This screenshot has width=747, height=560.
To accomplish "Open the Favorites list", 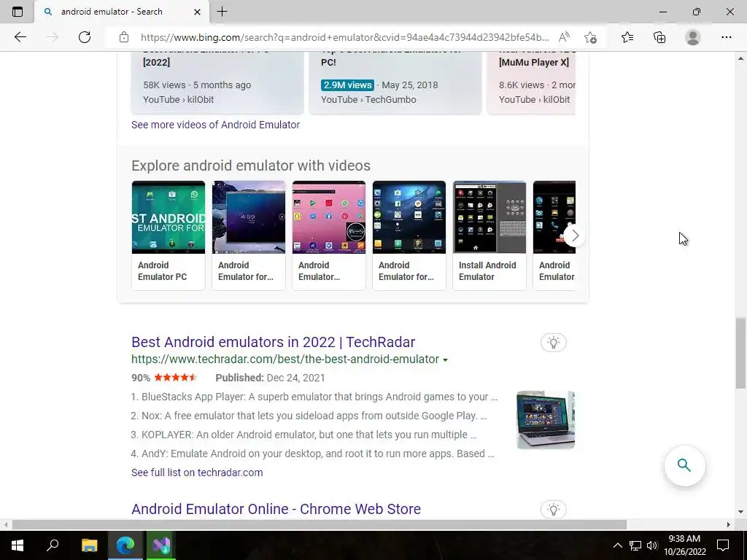I will (x=627, y=37).
